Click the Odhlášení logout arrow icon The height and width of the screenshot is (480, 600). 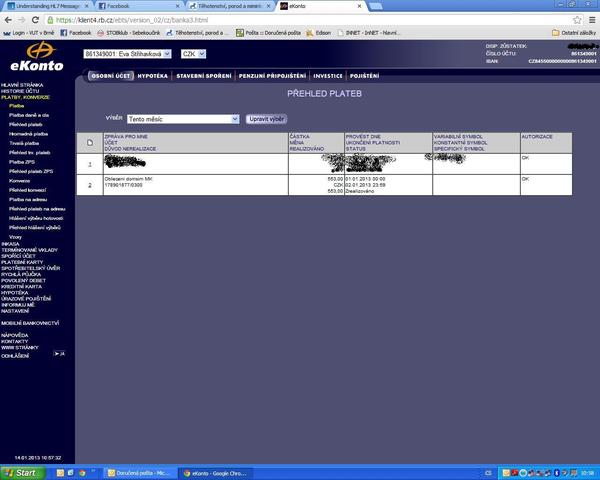point(61,354)
